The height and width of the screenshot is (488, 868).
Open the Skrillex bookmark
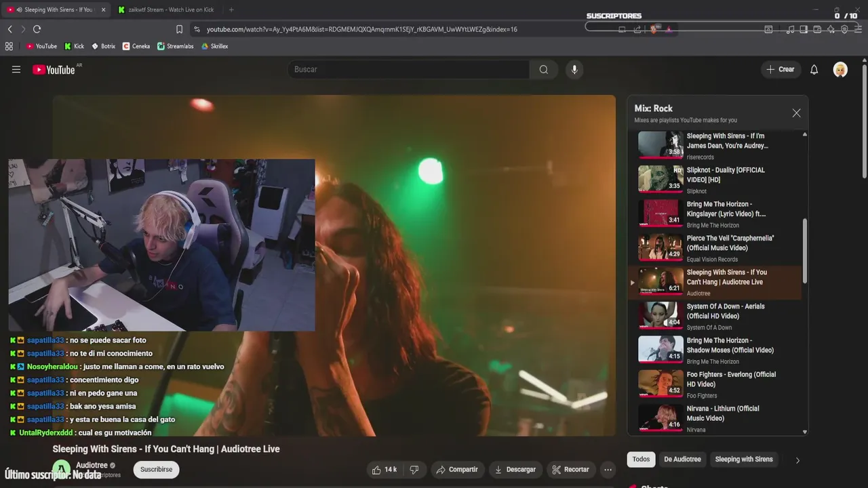(214, 46)
